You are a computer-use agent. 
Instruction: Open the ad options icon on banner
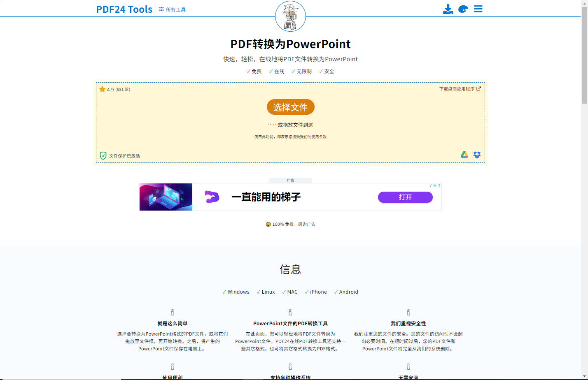coord(439,186)
